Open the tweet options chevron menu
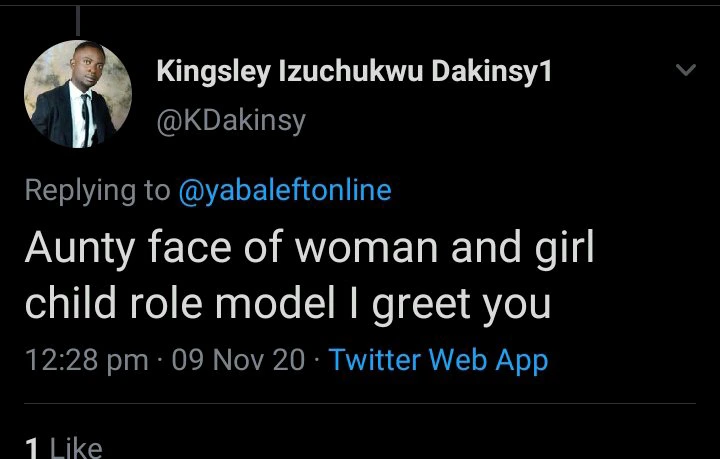This screenshot has height=459, width=720. tap(686, 71)
